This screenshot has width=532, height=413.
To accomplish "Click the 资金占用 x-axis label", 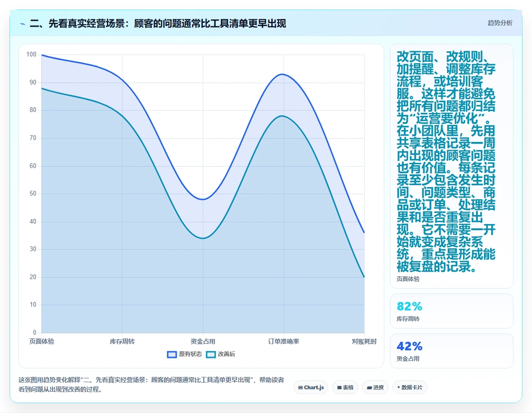I will point(203,341).
